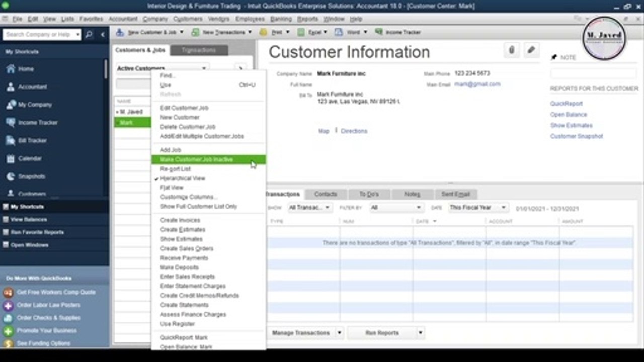Collapse the left shortcuts panel arrow

[103, 35]
